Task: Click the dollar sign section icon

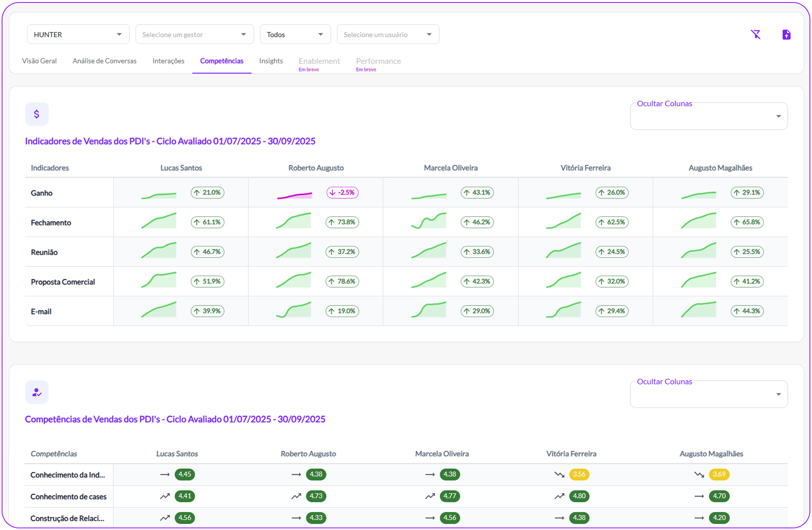Action: pos(37,114)
